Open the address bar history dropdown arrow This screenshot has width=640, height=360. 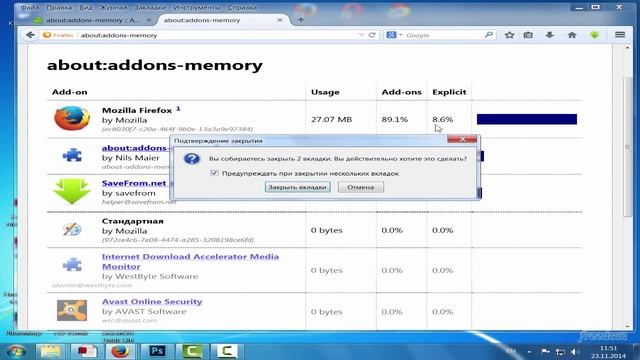(x=361, y=35)
